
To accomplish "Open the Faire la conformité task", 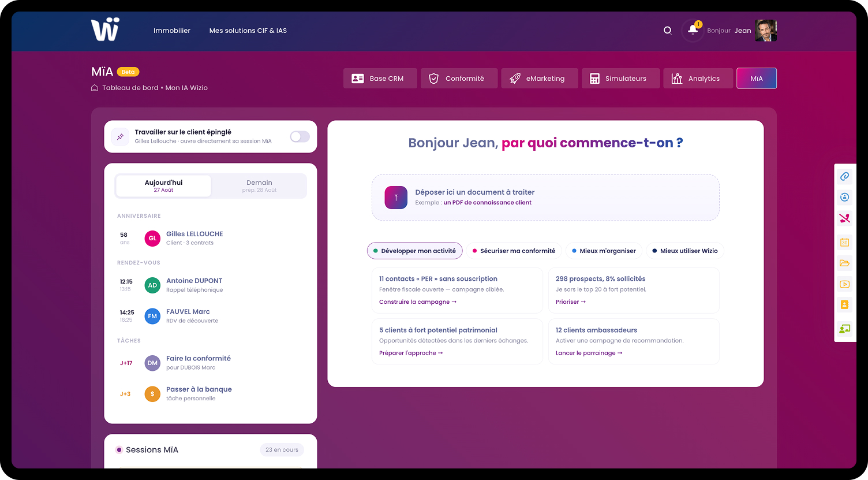I will click(211, 363).
